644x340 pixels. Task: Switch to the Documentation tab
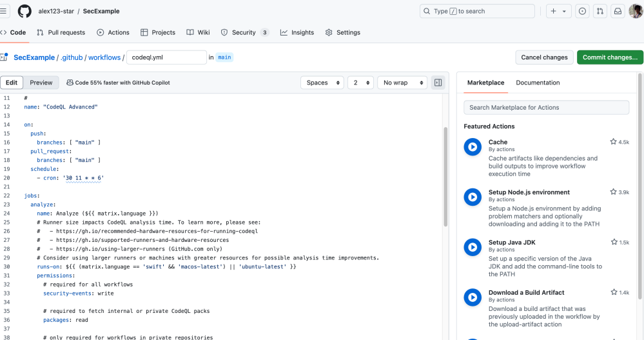[538, 83]
